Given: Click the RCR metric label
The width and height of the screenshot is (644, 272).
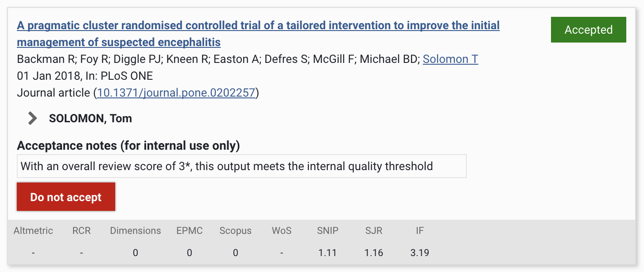Looking at the screenshot, I should pyautogui.click(x=81, y=230).
